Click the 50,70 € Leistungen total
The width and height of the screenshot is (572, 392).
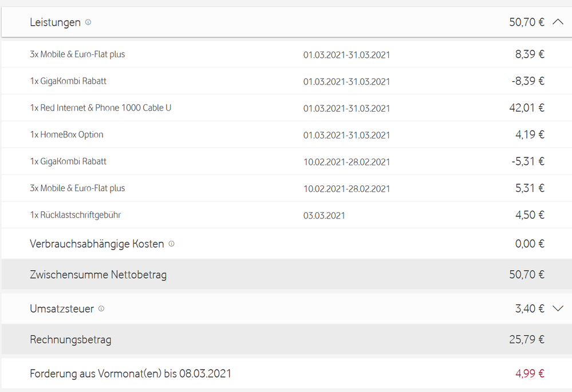pos(526,22)
